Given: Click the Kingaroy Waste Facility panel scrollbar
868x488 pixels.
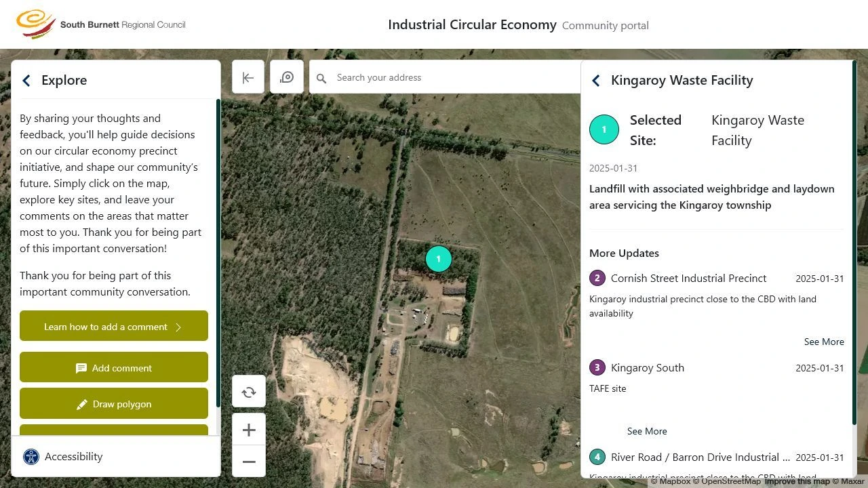Looking at the screenshot, I should coord(854,244).
